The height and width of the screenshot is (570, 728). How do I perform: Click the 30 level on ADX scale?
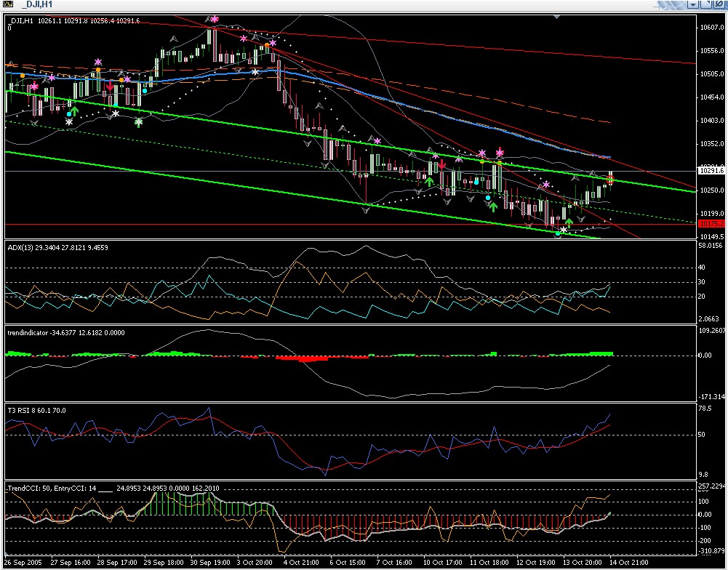tap(702, 282)
